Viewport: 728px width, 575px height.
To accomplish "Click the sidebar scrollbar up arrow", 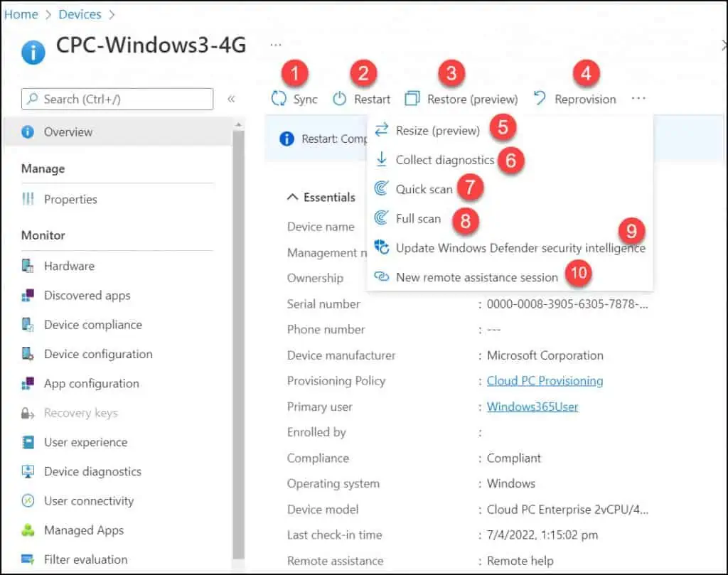I will pos(238,124).
